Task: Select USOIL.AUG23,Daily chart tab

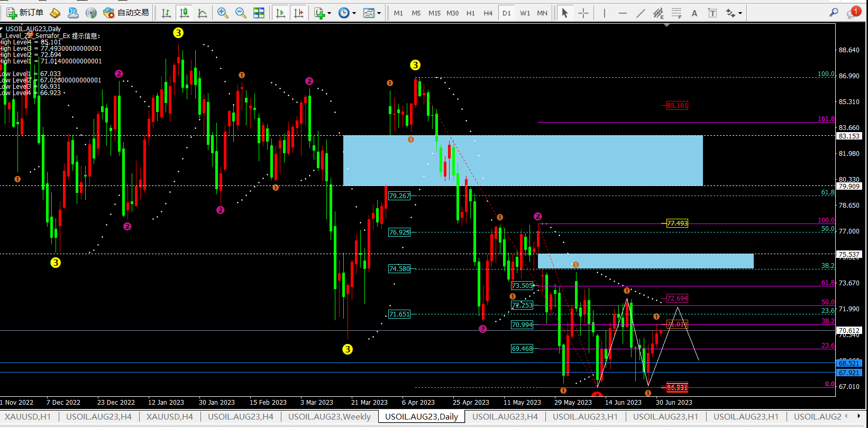Action: [422, 417]
